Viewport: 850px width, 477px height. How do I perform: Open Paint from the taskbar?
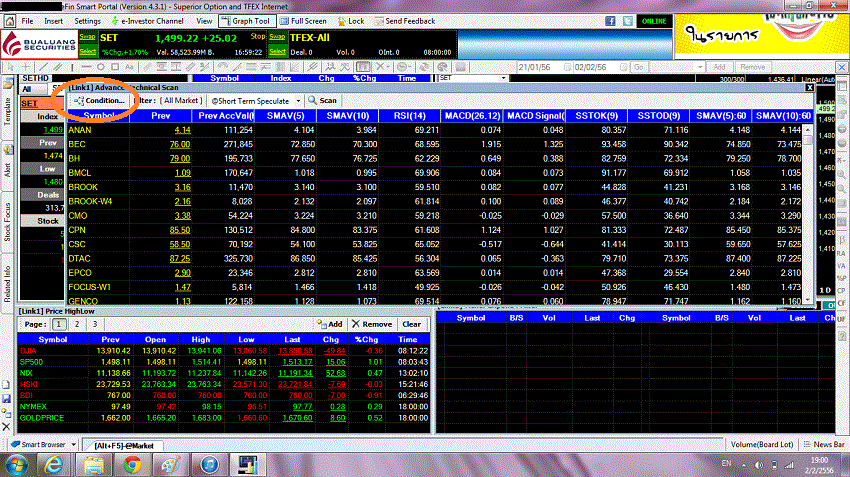170,465
